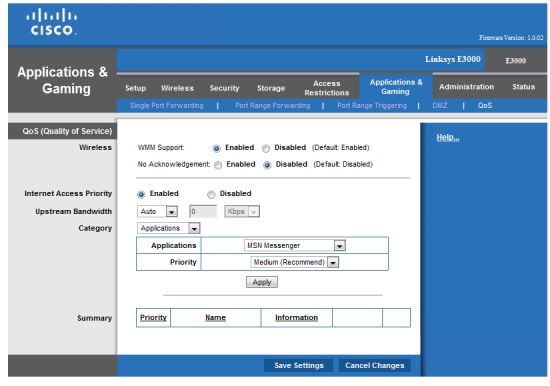Click the Linksys E3000 model label
Viewport: 550px width, 386px height.
click(x=452, y=59)
